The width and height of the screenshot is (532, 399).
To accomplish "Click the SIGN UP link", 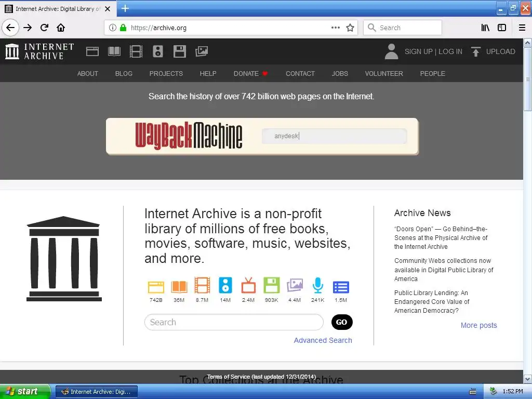I will click(418, 51).
